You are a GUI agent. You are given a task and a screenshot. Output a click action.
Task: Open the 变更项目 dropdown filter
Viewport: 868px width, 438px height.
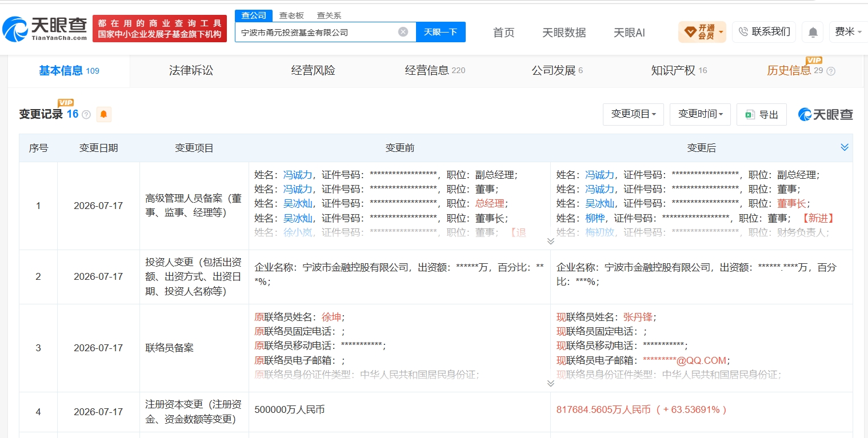pyautogui.click(x=633, y=114)
